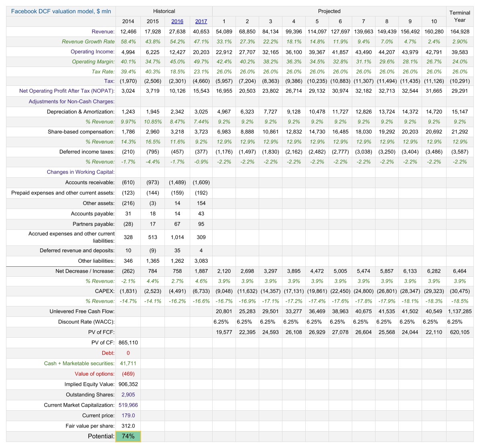Click the Projected section header
This screenshot has width=477, height=448.
point(329,11)
